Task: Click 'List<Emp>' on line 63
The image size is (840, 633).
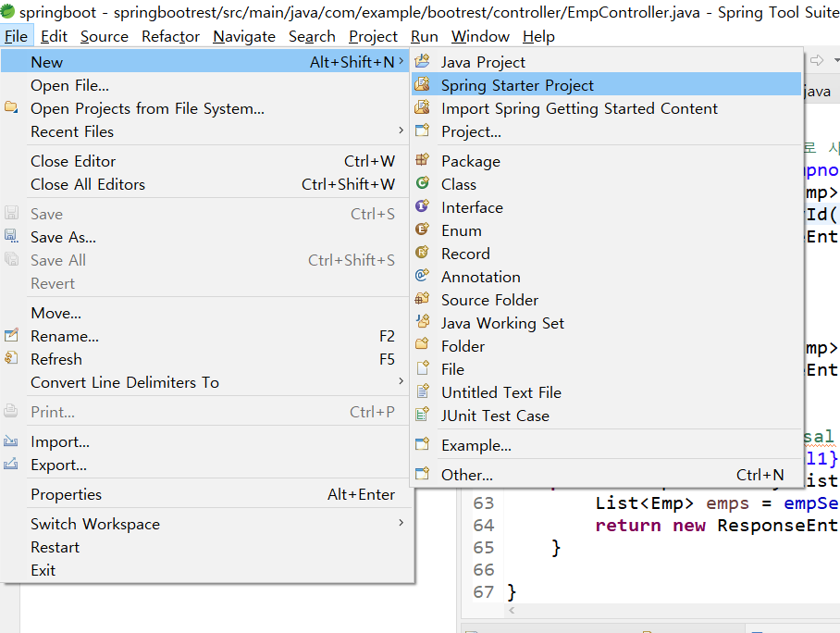Action: 645,503
